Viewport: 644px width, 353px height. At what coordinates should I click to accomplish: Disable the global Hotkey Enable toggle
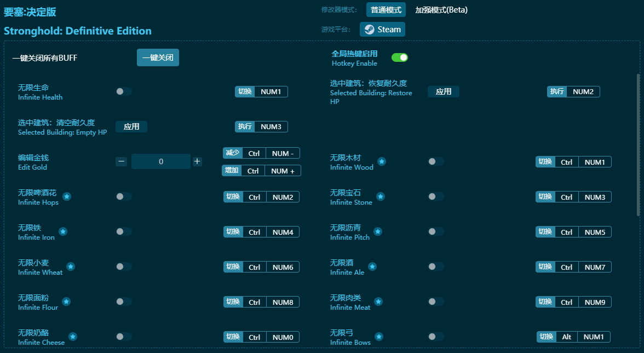tap(400, 57)
